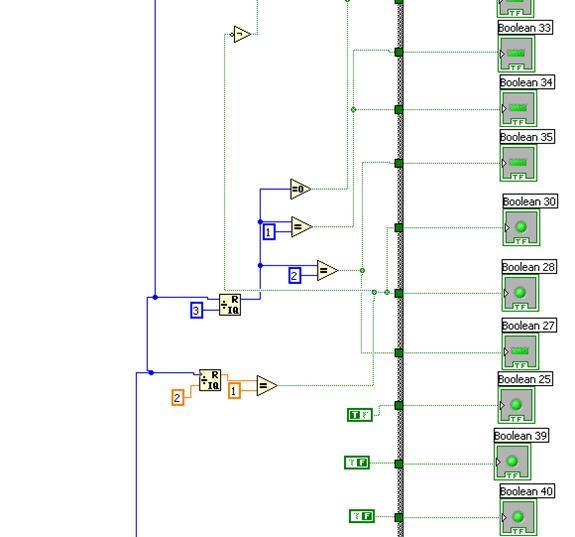Click the Boolean 30 indicator terminal
Image resolution: width=575 pixels, height=537 pixels.
pos(521,228)
